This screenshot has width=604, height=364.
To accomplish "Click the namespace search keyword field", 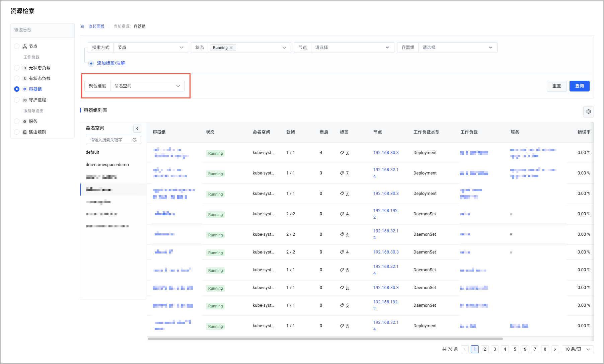I will 114,140.
